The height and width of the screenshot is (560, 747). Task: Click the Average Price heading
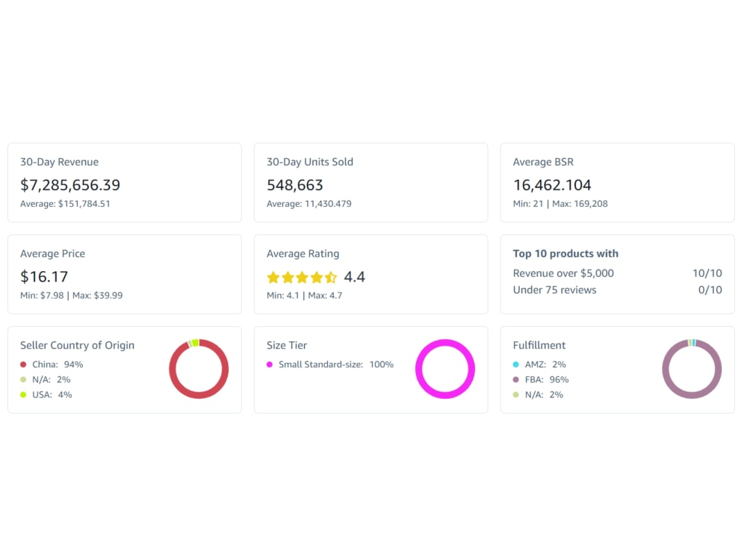click(52, 254)
